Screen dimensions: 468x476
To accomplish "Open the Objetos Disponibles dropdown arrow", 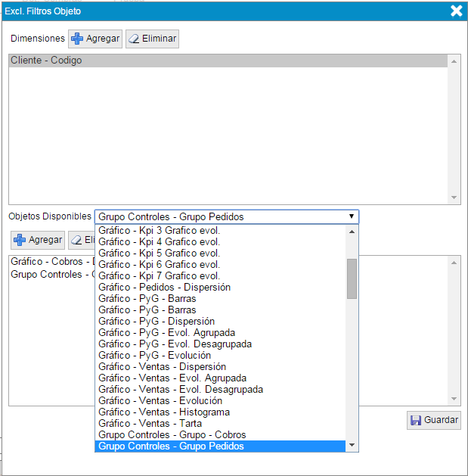I will point(351,216).
